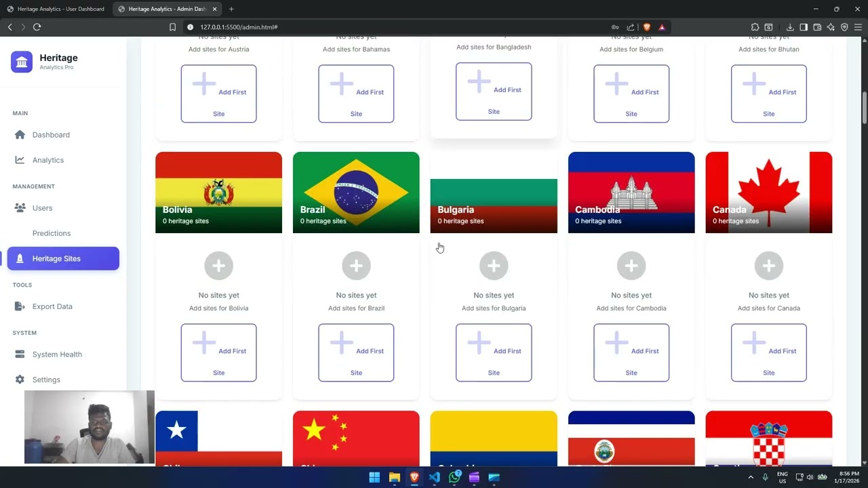The height and width of the screenshot is (488, 868).
Task: Open browser extensions puzzle icon
Action: coord(755,27)
